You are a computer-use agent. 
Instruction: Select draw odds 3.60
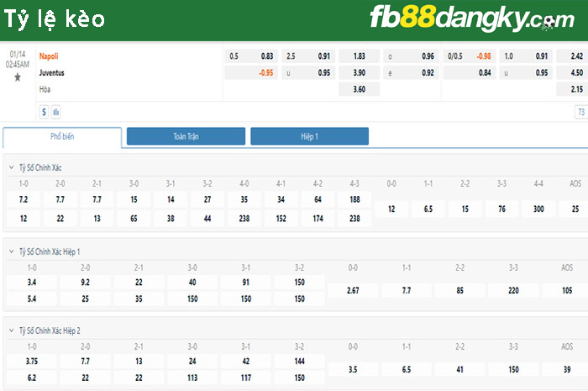(360, 89)
